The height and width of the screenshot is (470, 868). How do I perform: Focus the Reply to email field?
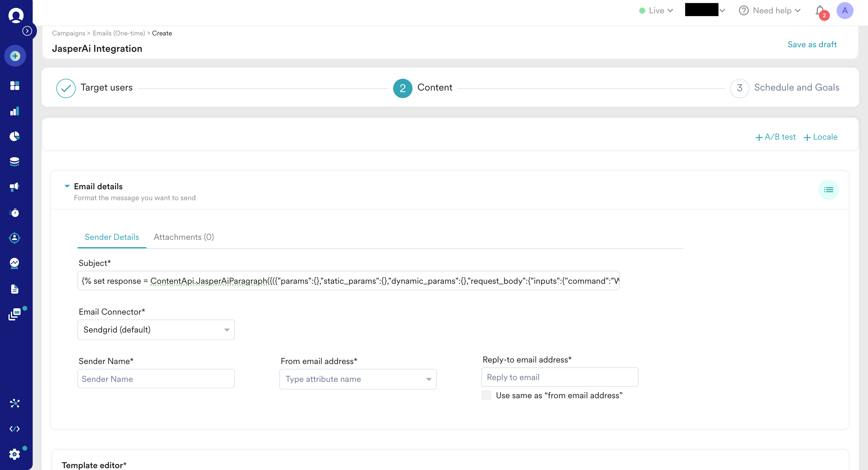point(560,377)
